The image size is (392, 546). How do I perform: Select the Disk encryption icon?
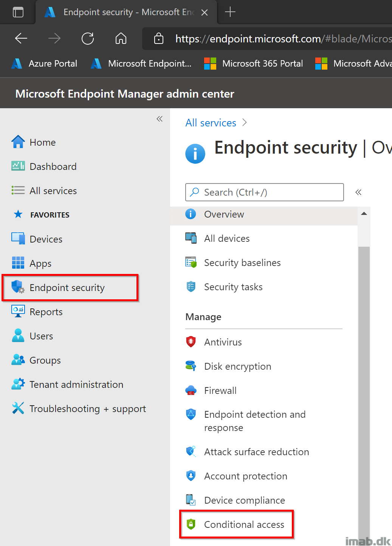(x=191, y=366)
